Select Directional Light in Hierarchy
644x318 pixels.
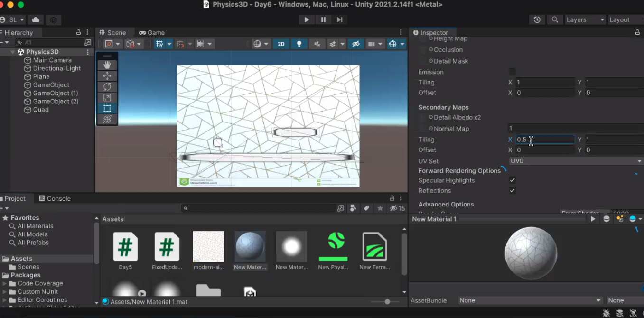(x=57, y=68)
